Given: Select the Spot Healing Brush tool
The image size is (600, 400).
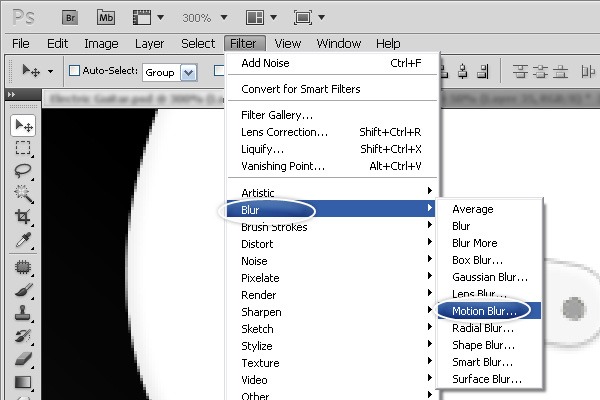Looking at the screenshot, I should tap(23, 267).
